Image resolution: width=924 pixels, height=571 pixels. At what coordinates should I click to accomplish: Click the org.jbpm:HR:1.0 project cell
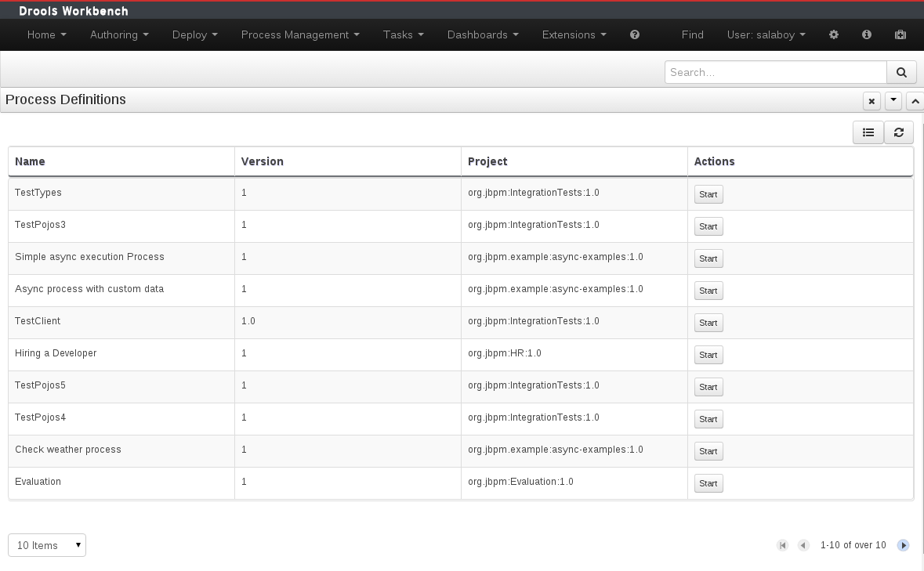574,354
